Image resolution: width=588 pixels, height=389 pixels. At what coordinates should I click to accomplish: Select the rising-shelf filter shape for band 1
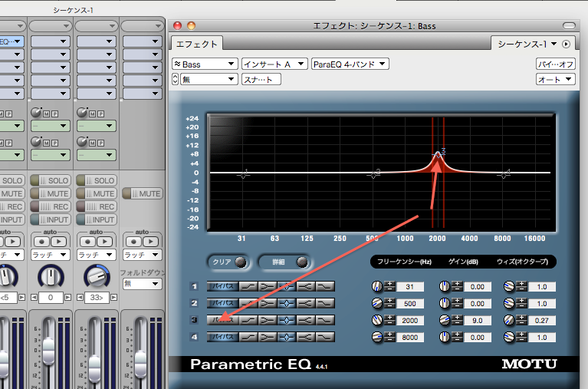[x=248, y=286]
